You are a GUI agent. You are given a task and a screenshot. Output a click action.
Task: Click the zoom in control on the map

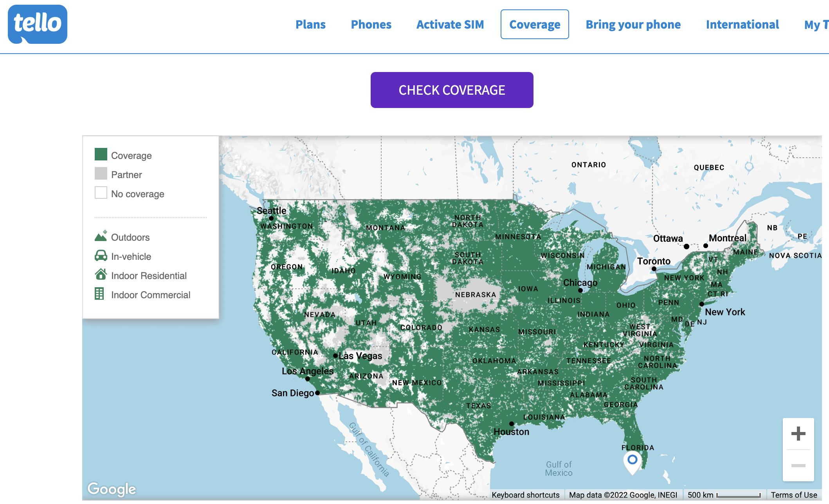[x=798, y=433]
